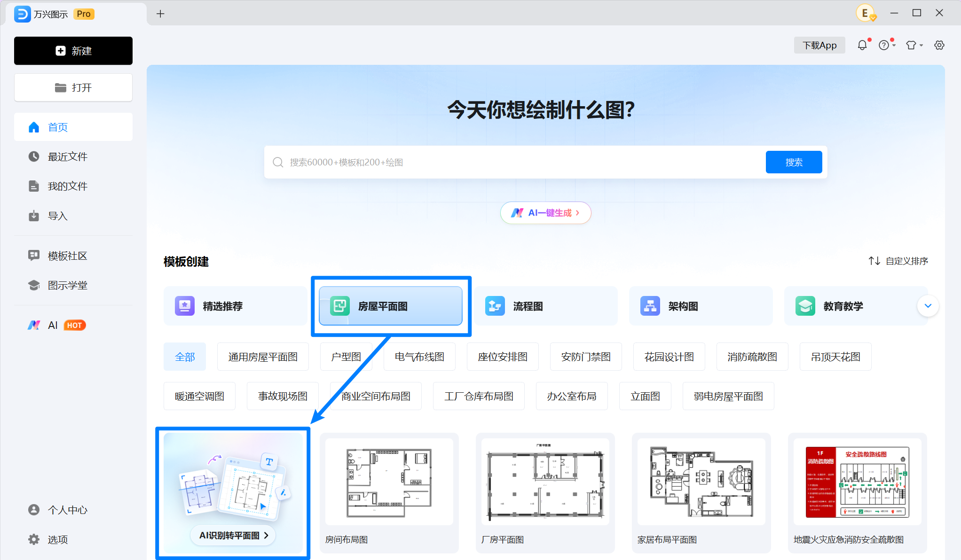Open the 家居布局平面图 template thumbnail
961x560 pixels.
(701, 482)
